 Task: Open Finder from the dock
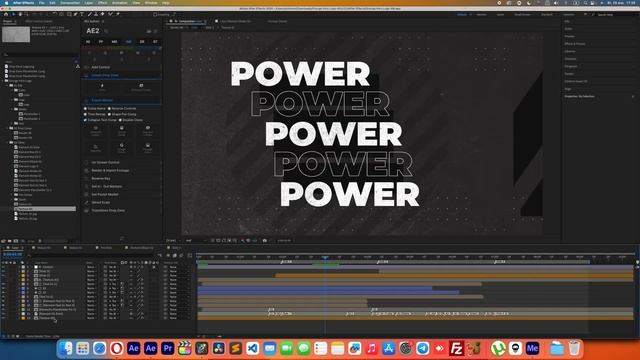coord(65,349)
